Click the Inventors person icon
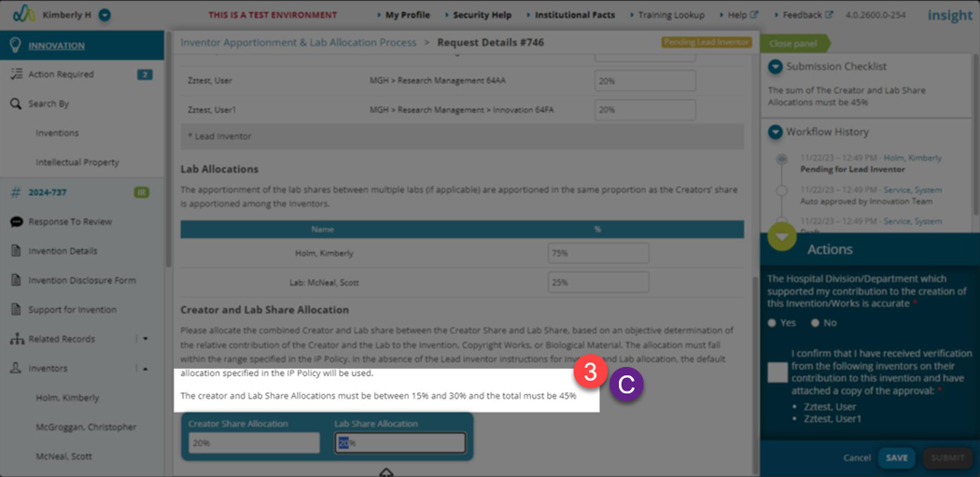Screen dimensions: 980x477 (x=16, y=369)
